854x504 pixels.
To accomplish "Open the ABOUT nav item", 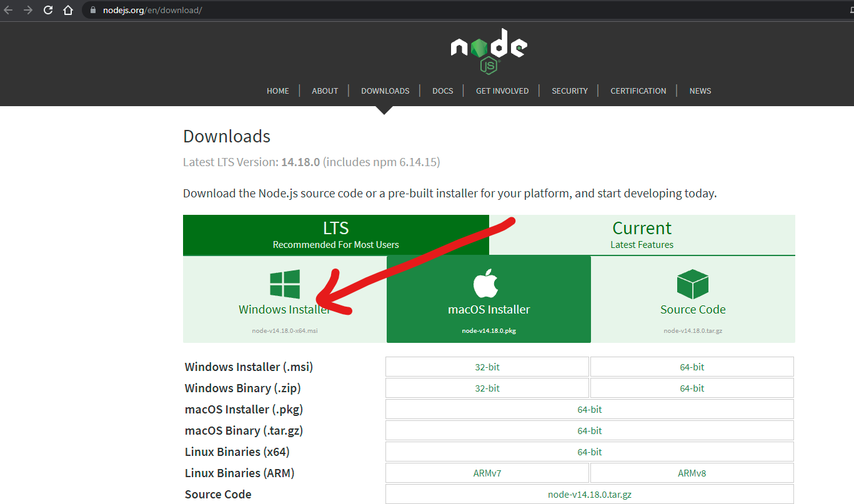I will (x=325, y=91).
